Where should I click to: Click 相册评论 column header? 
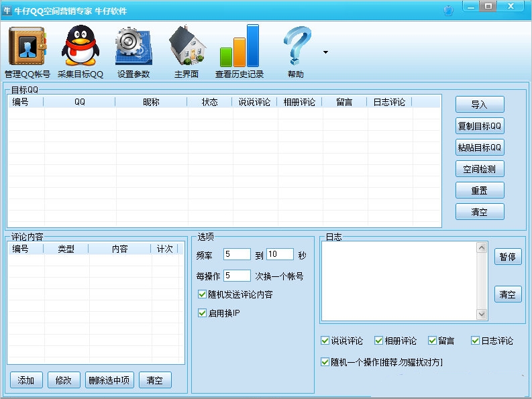[299, 102]
